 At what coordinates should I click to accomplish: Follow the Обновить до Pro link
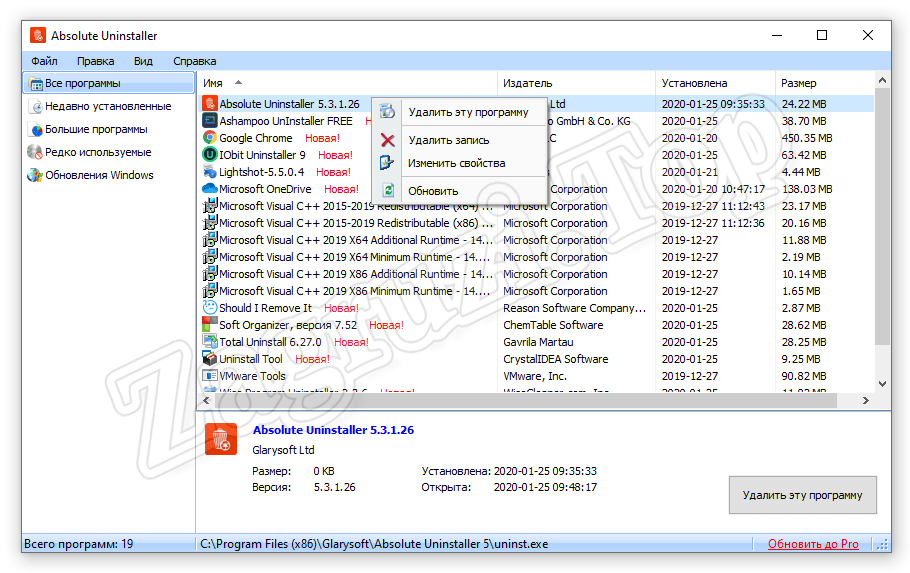(x=812, y=544)
